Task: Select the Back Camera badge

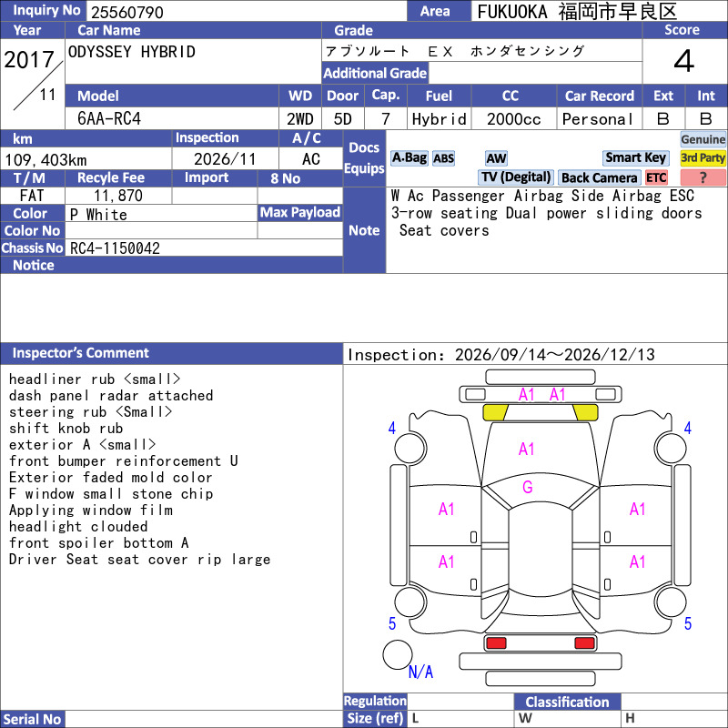Action: coord(599,177)
